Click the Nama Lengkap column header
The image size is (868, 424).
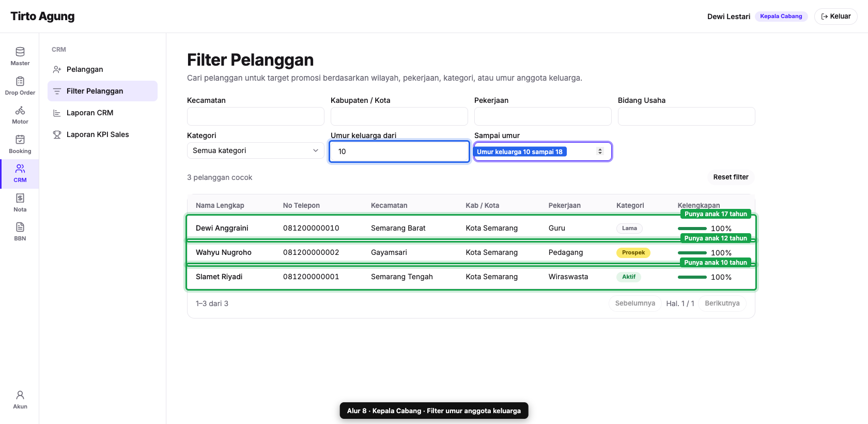click(220, 205)
